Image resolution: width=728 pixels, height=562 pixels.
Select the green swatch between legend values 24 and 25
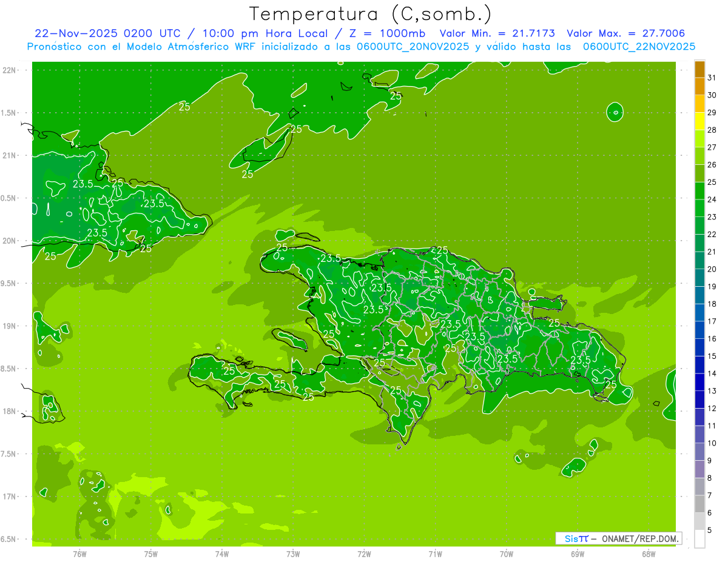tap(699, 191)
